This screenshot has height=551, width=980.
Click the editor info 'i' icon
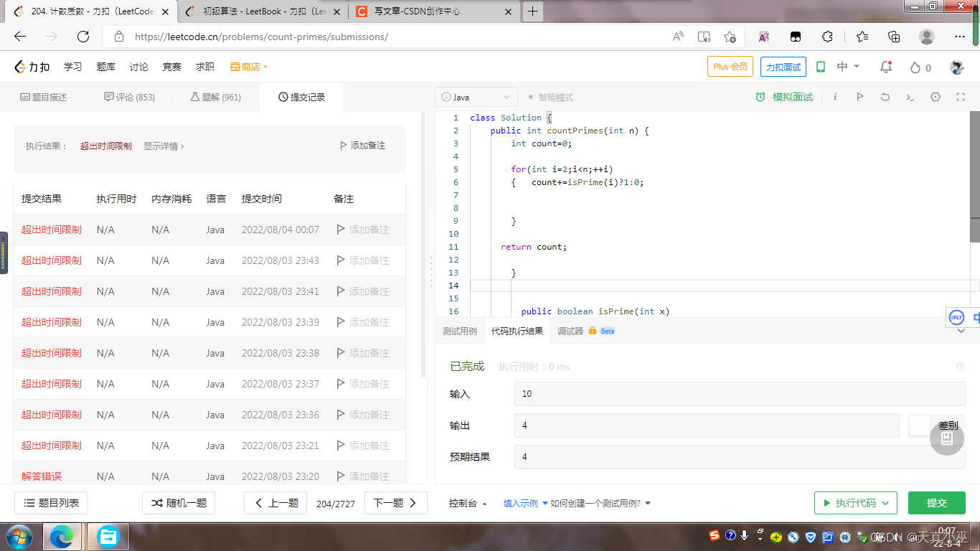coord(835,97)
